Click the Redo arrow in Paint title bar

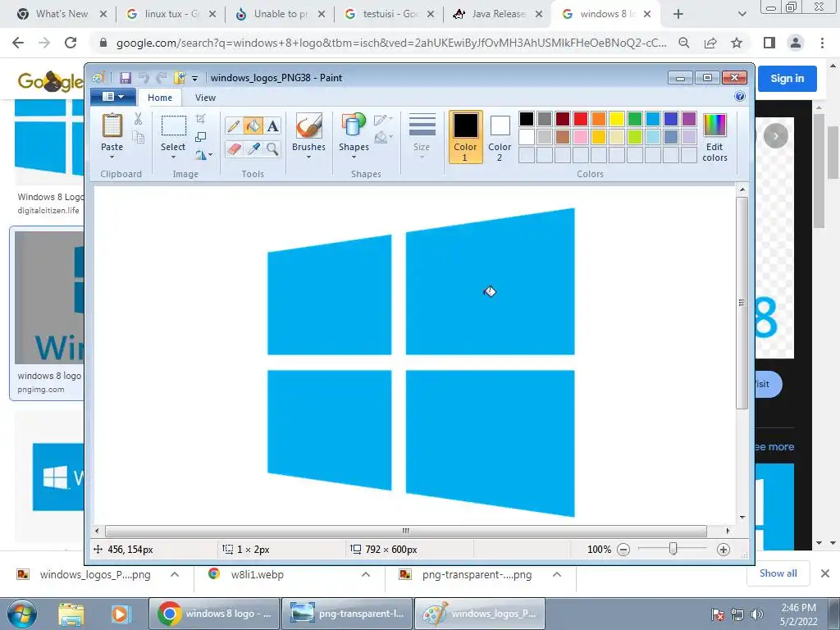[161, 78]
